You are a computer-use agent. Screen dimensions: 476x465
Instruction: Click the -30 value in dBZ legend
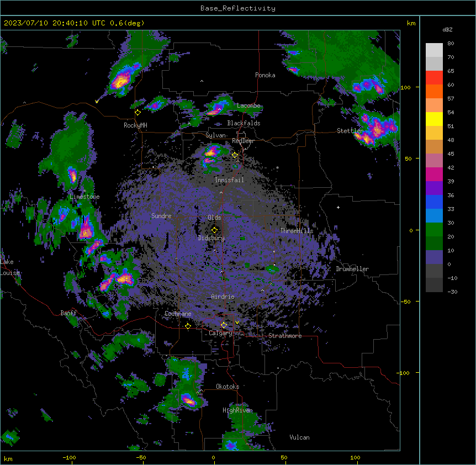coord(452,292)
